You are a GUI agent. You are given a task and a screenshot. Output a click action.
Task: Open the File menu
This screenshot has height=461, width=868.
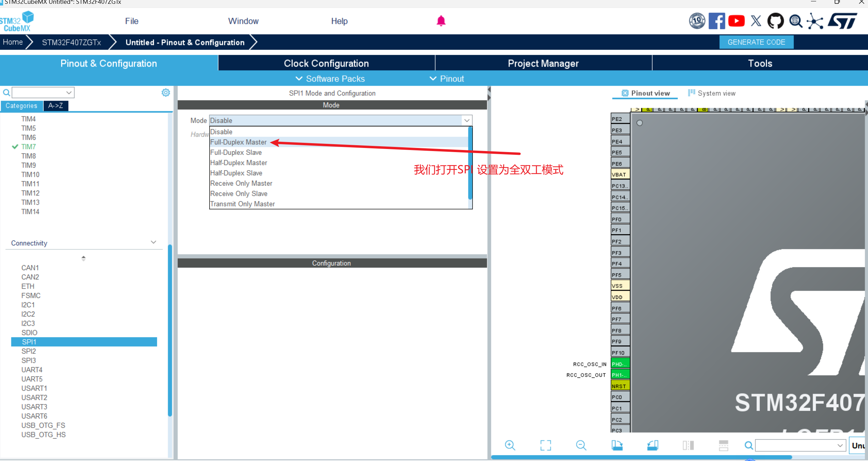tap(132, 21)
